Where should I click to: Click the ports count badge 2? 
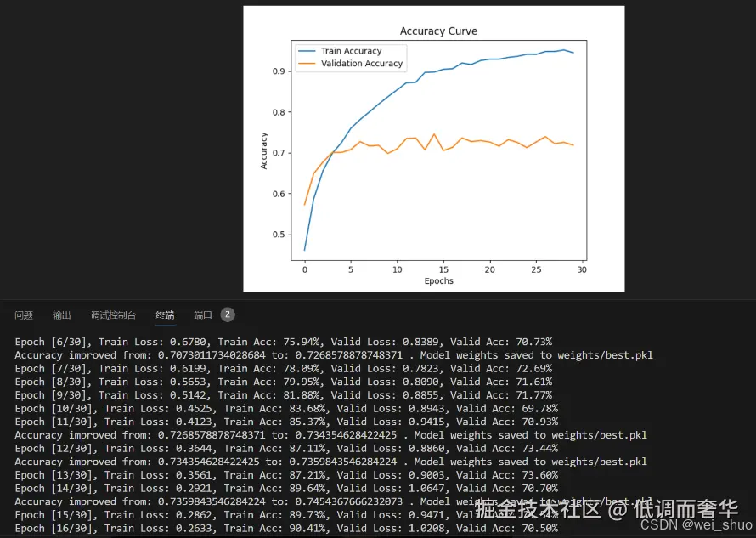(x=228, y=314)
